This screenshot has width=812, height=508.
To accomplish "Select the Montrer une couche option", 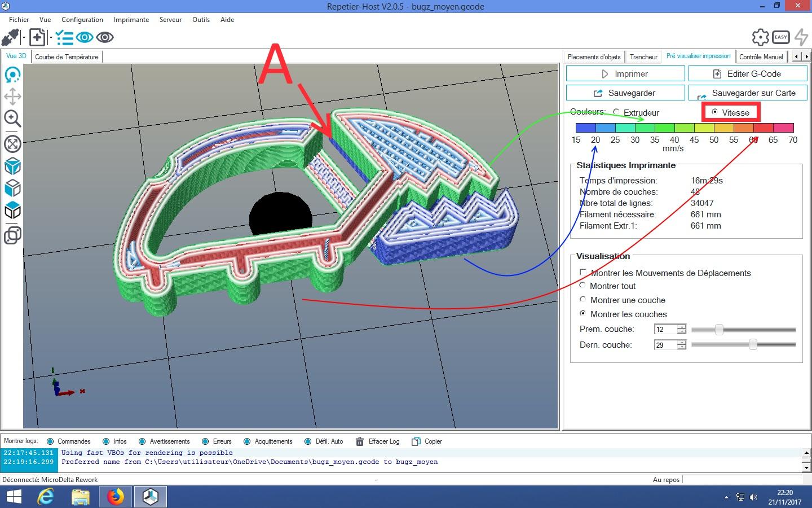I will pyautogui.click(x=583, y=300).
